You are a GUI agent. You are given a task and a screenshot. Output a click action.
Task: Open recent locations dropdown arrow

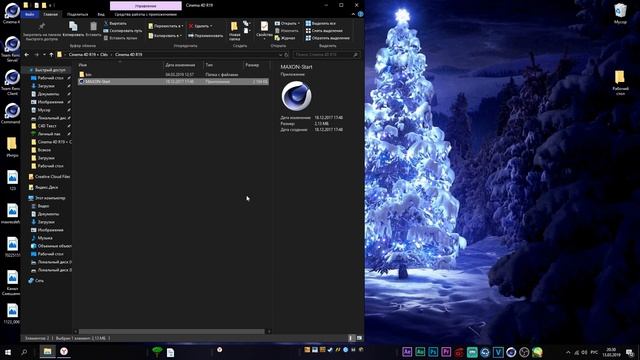[44, 54]
